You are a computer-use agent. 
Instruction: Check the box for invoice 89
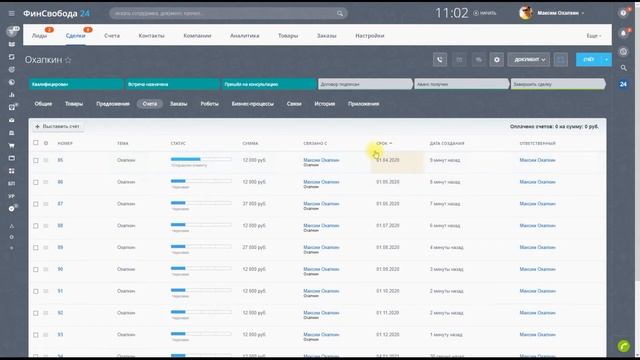[x=36, y=247]
